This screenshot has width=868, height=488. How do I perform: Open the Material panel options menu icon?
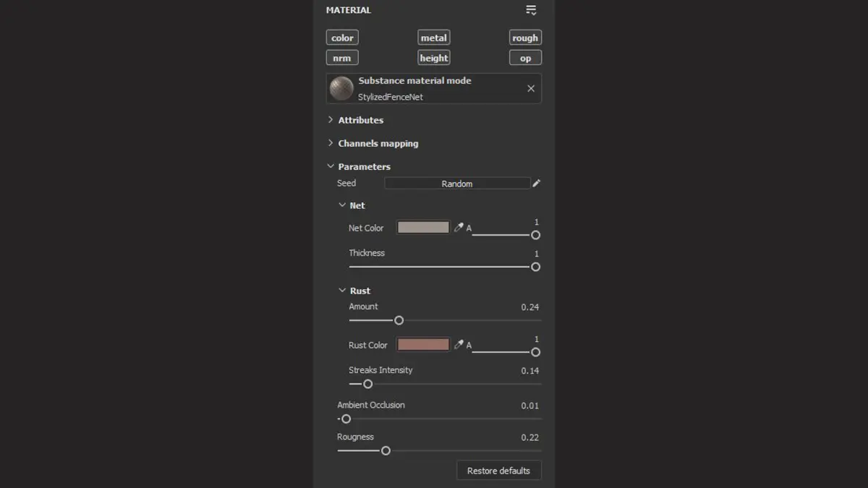coord(531,10)
